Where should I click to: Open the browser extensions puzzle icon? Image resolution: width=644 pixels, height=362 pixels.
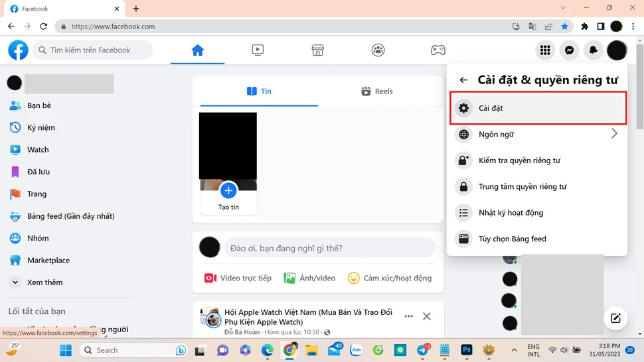[x=584, y=27]
